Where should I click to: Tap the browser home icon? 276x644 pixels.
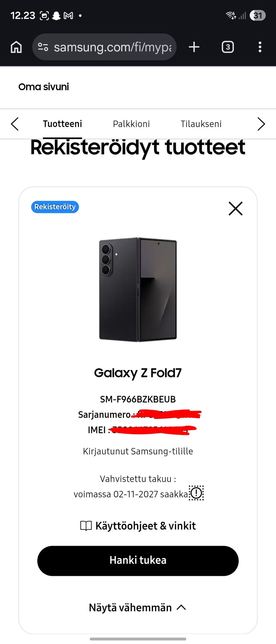click(16, 47)
